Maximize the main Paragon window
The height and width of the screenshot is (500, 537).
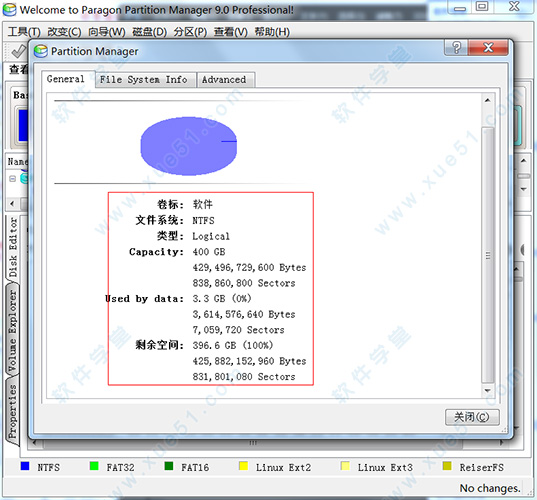(482, 7)
